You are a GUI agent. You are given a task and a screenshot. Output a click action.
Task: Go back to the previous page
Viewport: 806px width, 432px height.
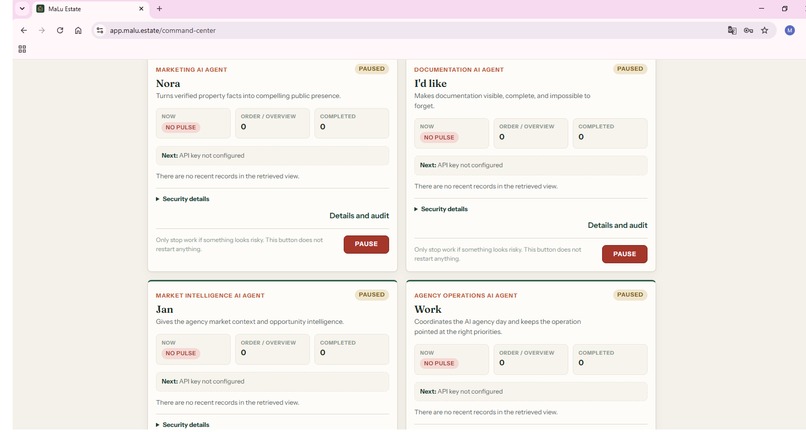[x=24, y=30]
